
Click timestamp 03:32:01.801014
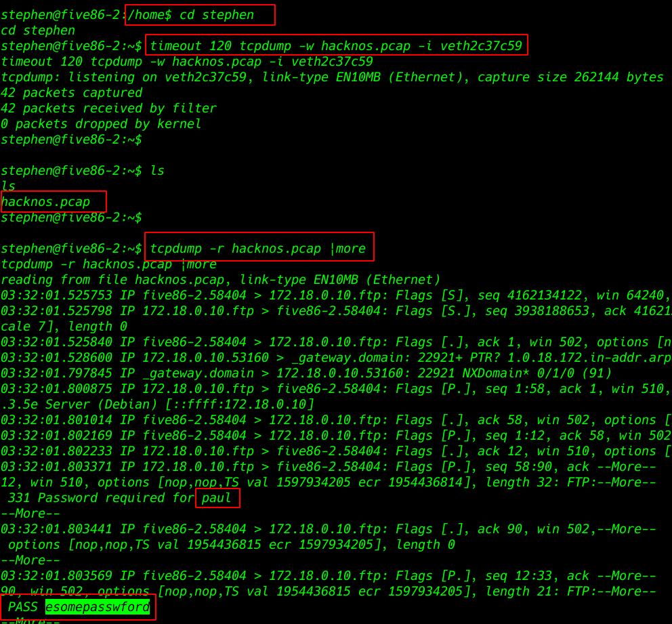pyautogui.click(x=57, y=420)
